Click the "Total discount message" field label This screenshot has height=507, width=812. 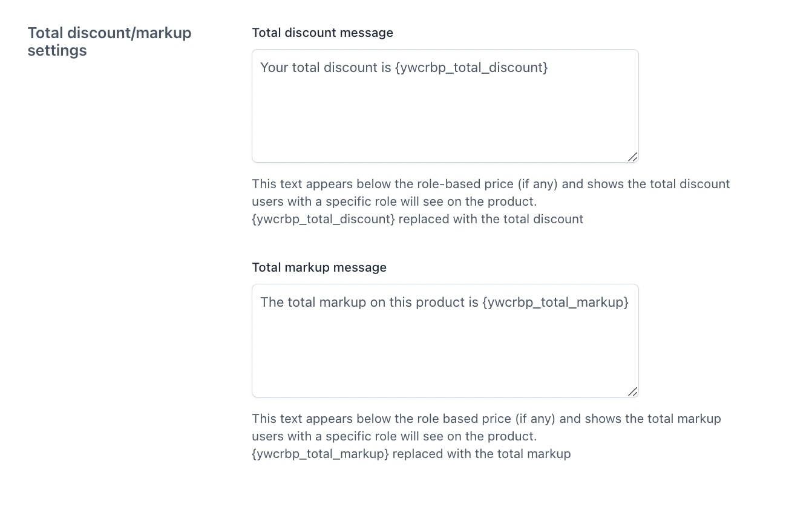323,33
